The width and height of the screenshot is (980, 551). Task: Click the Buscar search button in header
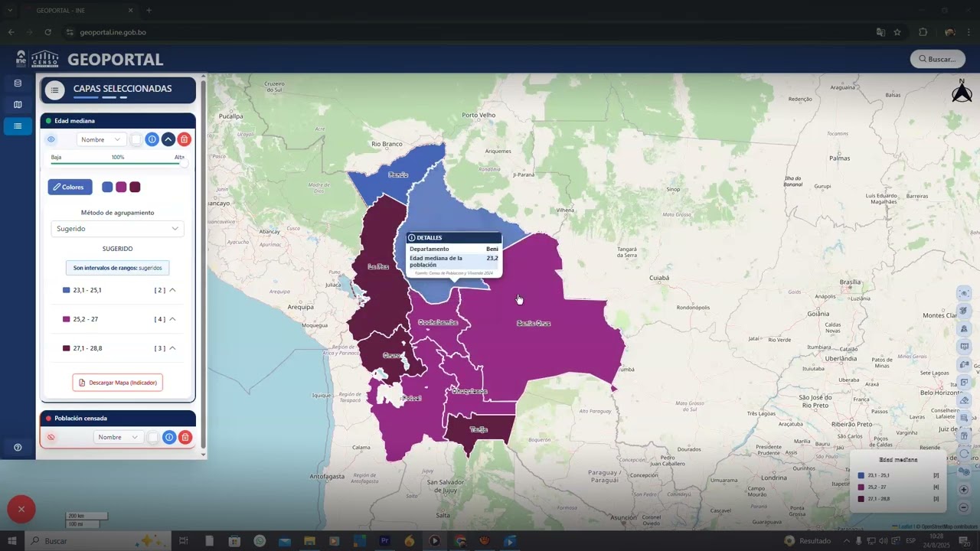click(x=937, y=59)
